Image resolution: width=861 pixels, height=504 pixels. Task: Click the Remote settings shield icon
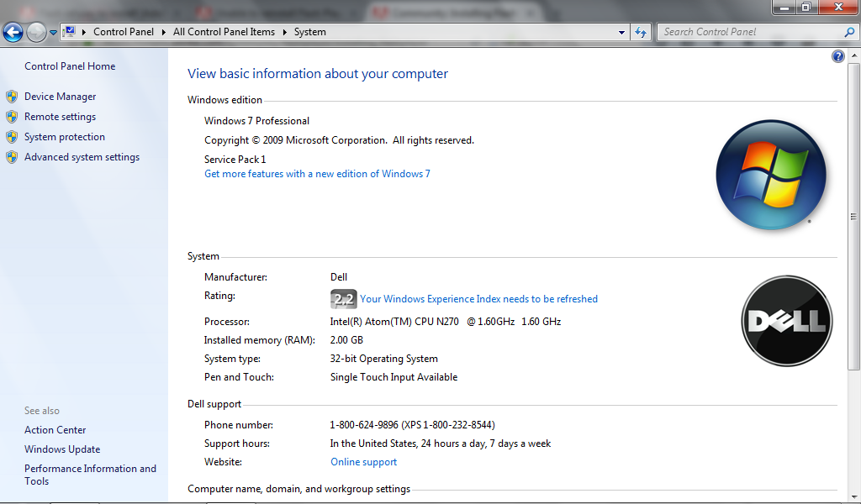click(x=12, y=117)
